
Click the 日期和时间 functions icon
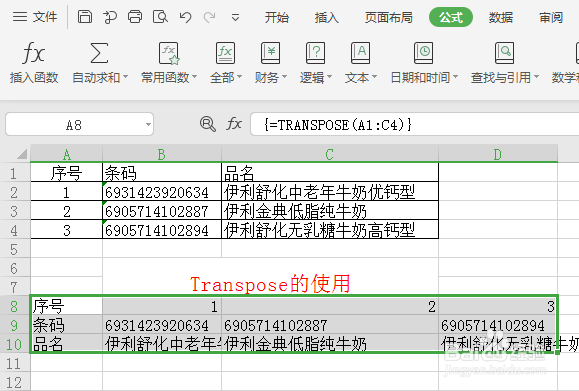pyautogui.click(x=424, y=53)
